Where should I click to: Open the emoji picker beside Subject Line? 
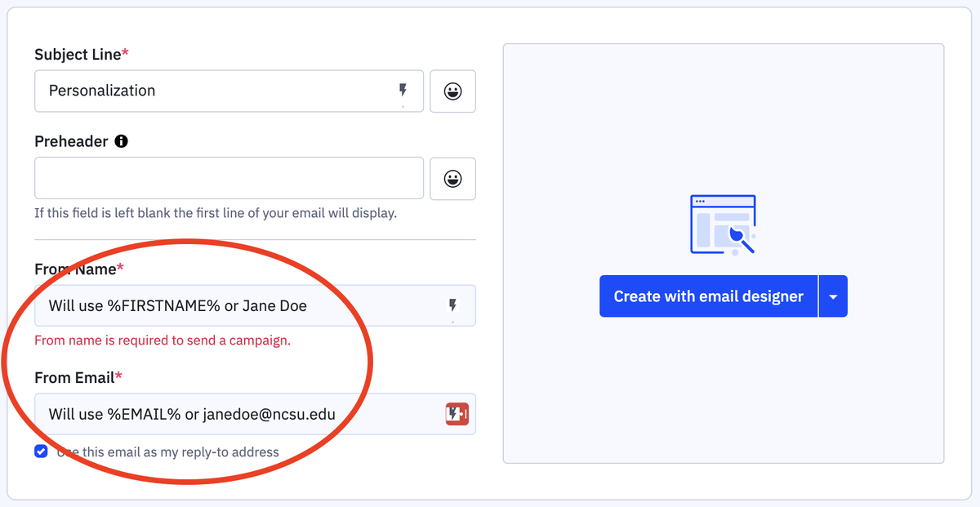pos(452,91)
